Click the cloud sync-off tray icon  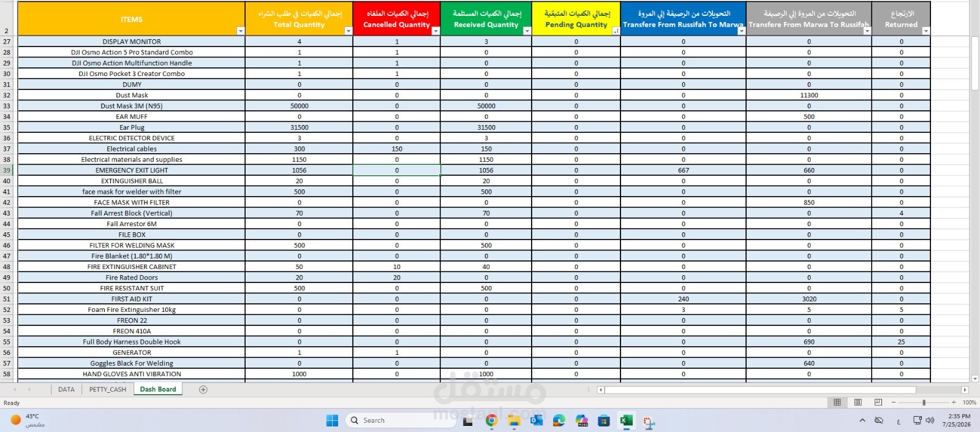879,420
